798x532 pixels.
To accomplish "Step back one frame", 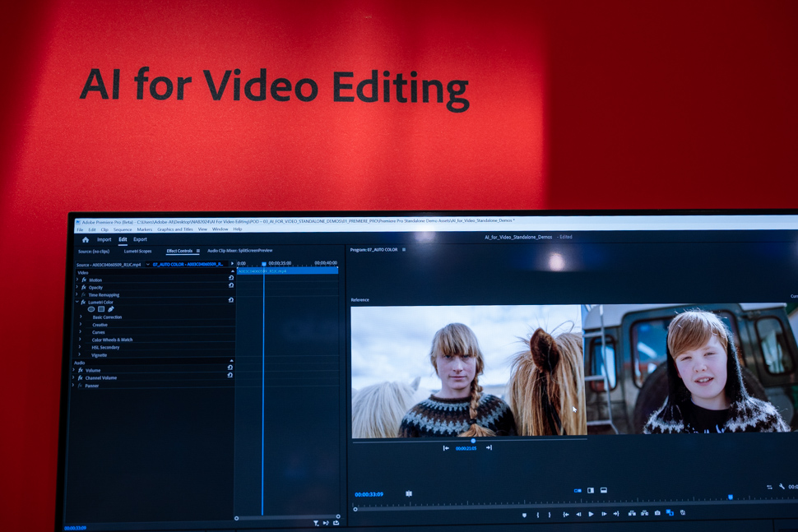I will [x=578, y=514].
